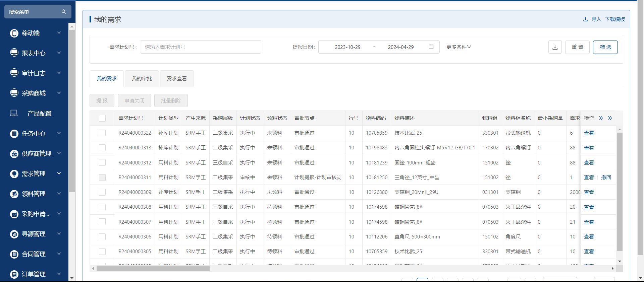644x282 pixels.
Task: Expand the 任务中心 menu chevron
Action: pos(59,133)
